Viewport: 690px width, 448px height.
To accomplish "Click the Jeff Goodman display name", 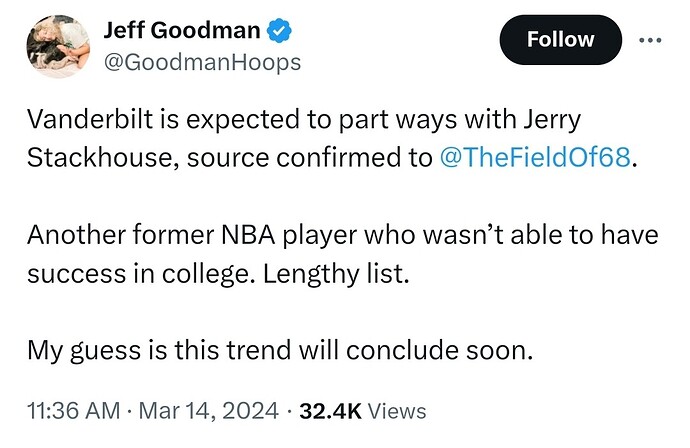I will pyautogui.click(x=184, y=31).
